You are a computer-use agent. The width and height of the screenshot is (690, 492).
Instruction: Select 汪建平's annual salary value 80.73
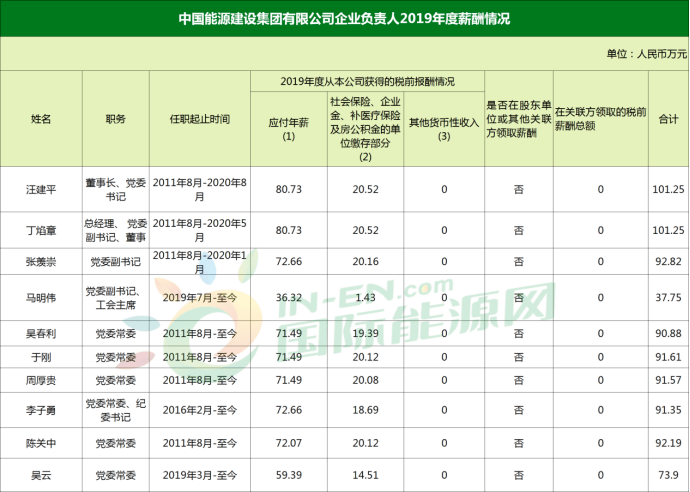(x=289, y=189)
